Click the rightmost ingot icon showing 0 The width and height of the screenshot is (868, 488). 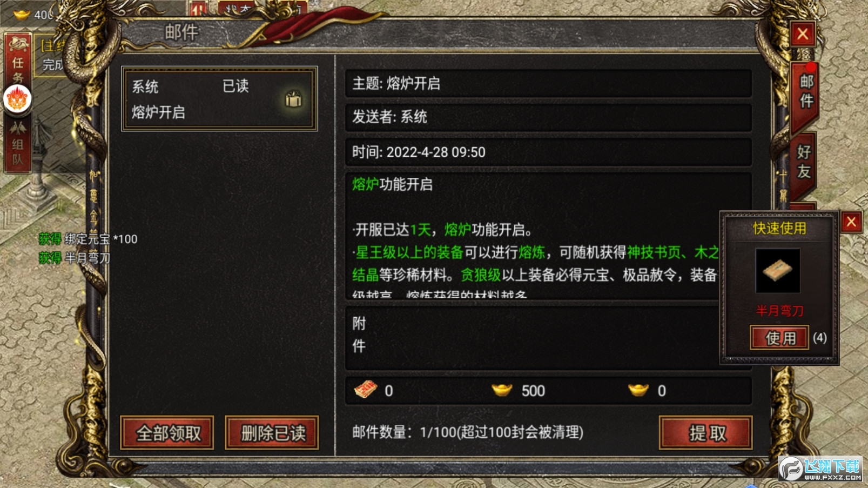point(638,390)
